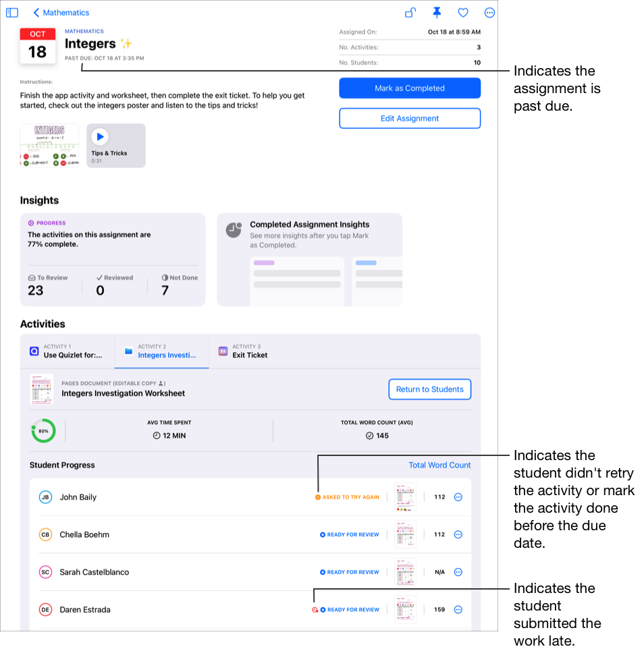Go back to Mathematics class
644x653 pixels.
pyautogui.click(x=61, y=13)
